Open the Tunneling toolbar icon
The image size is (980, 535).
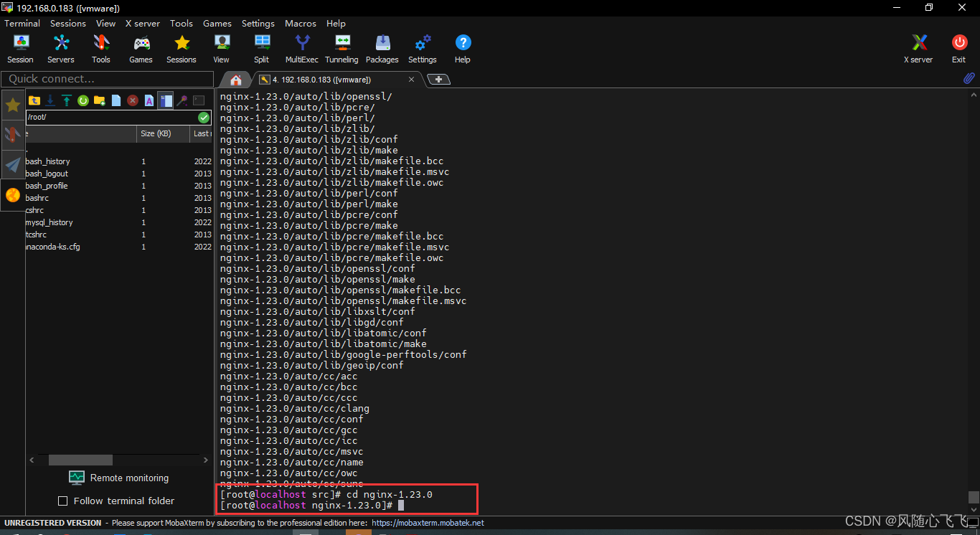click(x=341, y=49)
